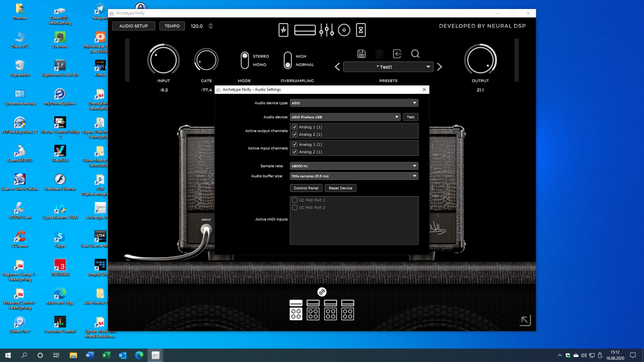The width and height of the screenshot is (644, 362).
Task: Toggle the High/Normal oversampling switch
Action: coord(287,60)
